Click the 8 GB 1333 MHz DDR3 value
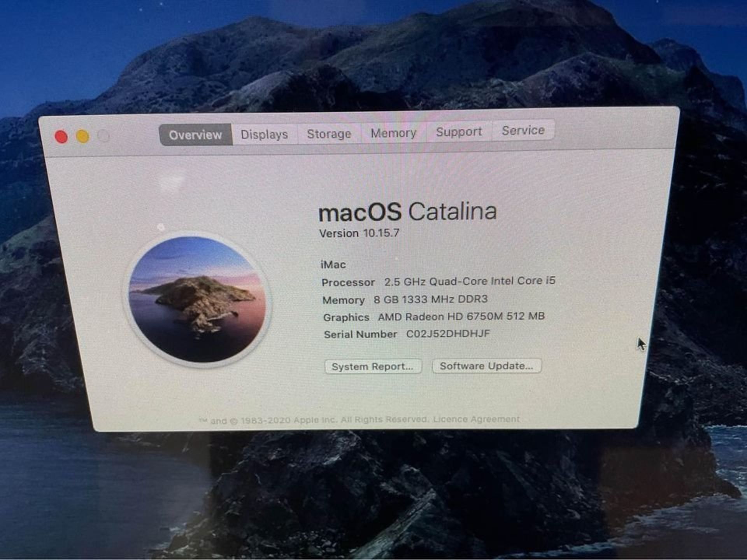 430,299
